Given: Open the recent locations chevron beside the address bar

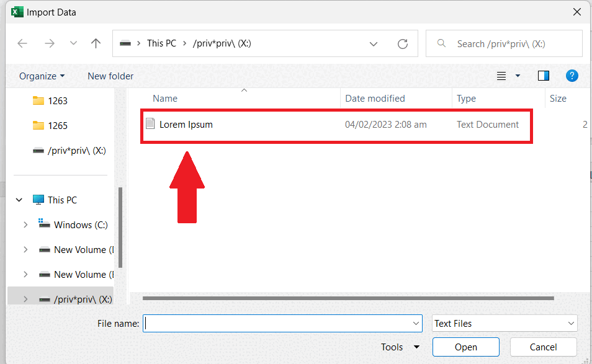Looking at the screenshot, I should click(73, 43).
